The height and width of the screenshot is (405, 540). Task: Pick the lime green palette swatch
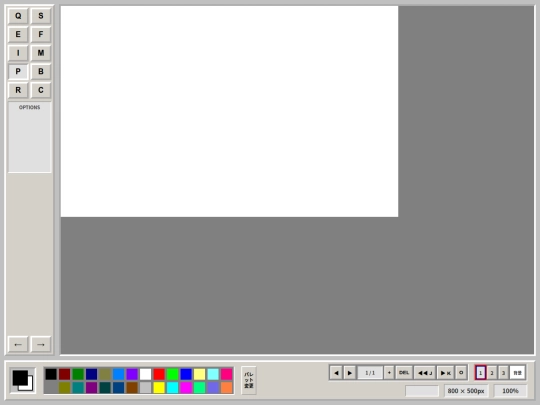tap(173, 374)
